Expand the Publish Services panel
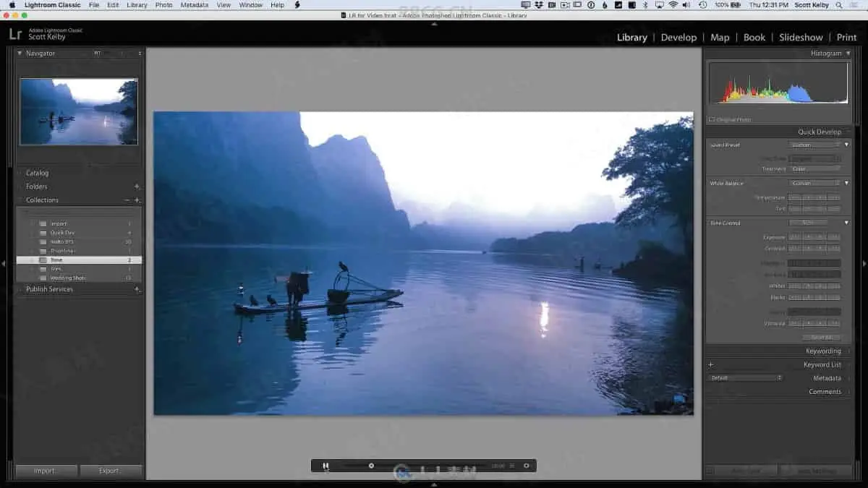Viewport: 868px width, 488px height. (x=49, y=289)
